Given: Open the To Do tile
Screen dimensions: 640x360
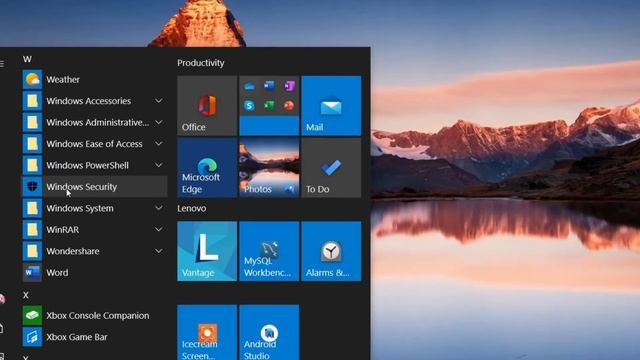Looking at the screenshot, I should click(x=331, y=168).
